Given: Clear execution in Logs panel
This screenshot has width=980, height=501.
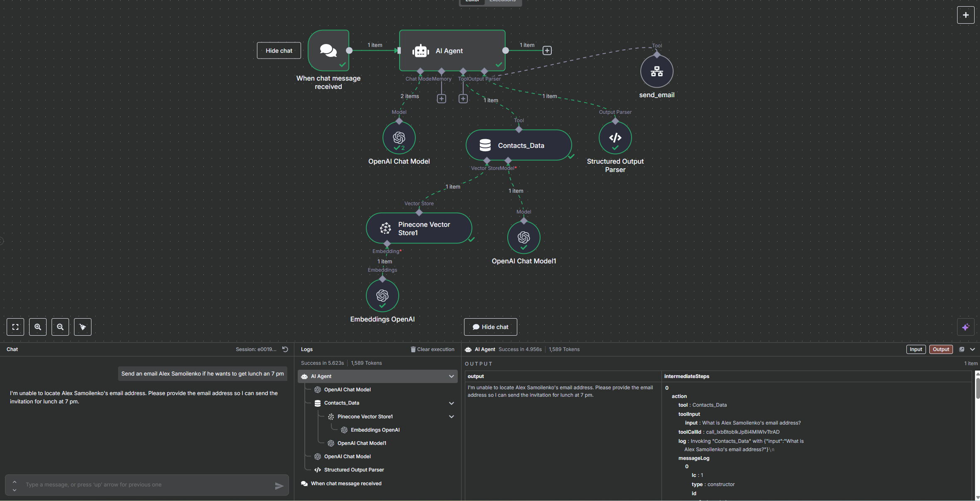Looking at the screenshot, I should 432,349.
